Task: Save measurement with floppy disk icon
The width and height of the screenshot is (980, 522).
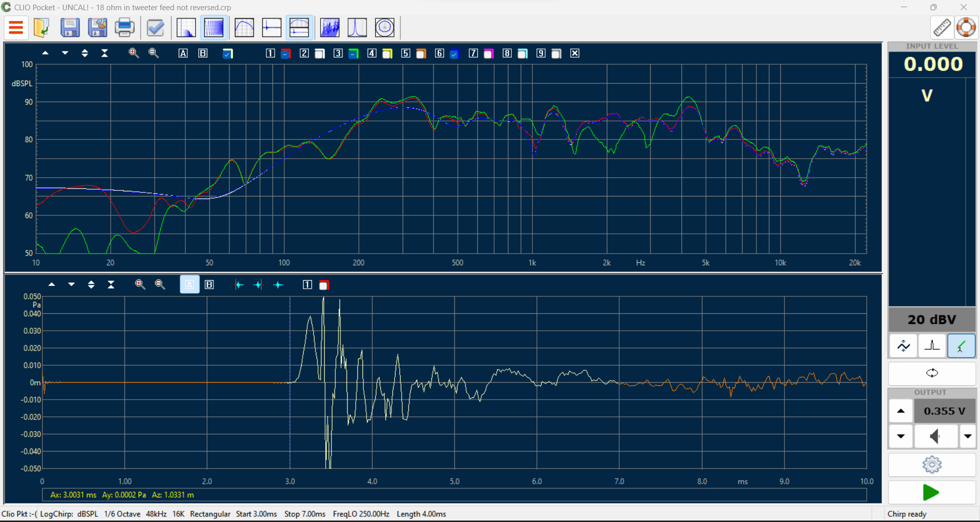Action: click(x=70, y=28)
